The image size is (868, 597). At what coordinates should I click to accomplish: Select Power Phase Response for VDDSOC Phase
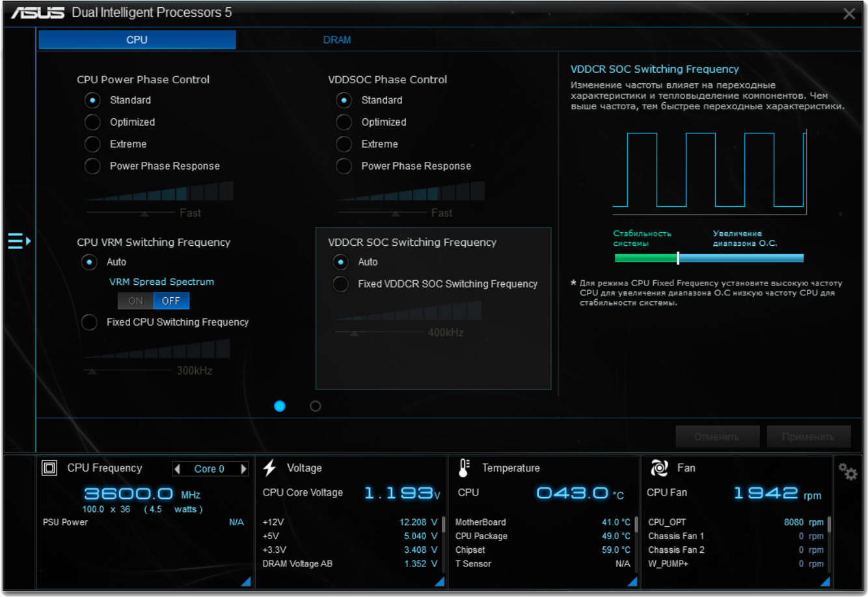(x=344, y=166)
